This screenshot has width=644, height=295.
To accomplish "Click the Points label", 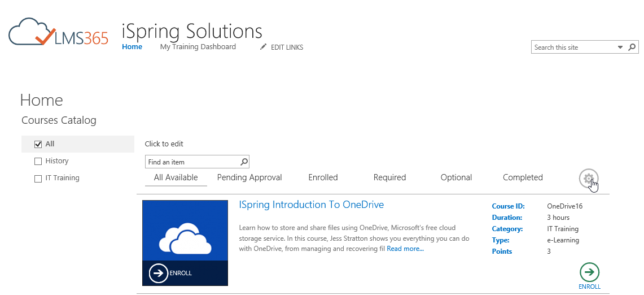I will tap(502, 251).
